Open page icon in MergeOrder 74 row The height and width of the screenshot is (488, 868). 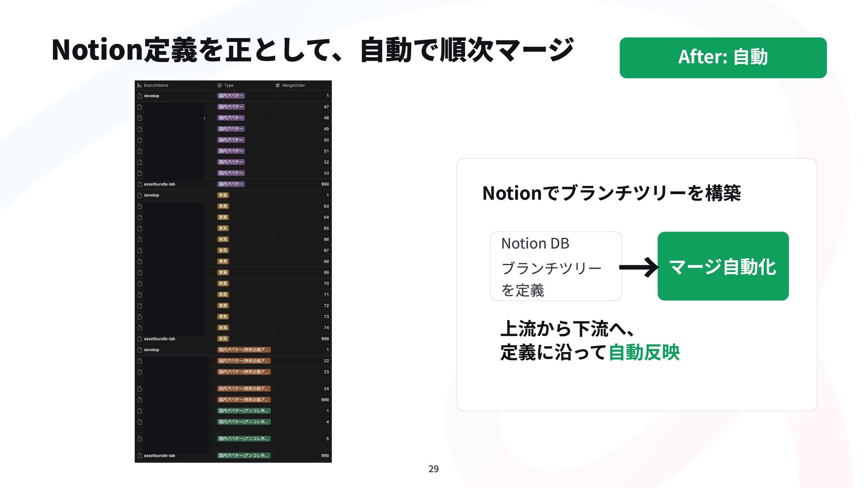click(140, 328)
